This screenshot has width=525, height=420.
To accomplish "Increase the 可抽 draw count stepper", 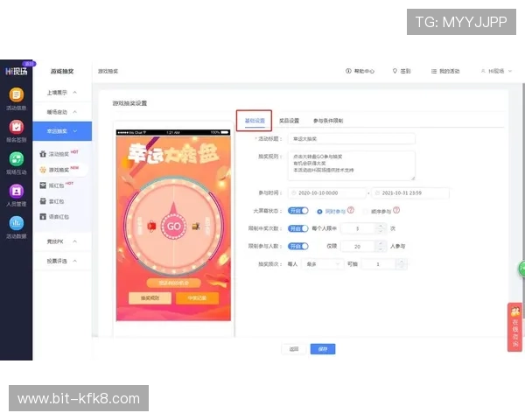I will [x=401, y=262].
